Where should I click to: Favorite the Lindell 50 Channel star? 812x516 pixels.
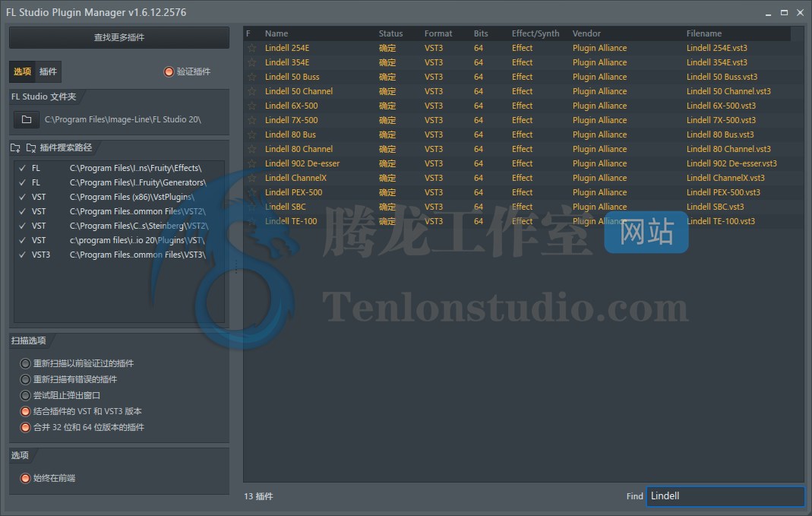252,92
